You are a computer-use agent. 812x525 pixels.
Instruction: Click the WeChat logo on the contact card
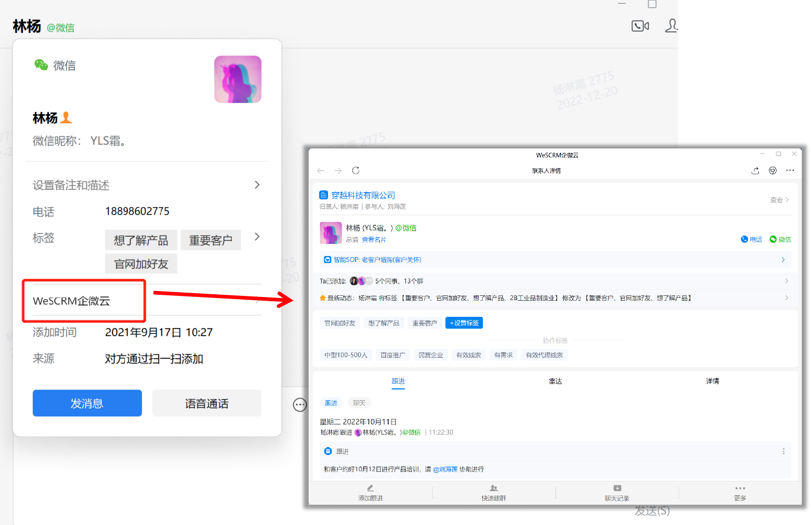41,65
